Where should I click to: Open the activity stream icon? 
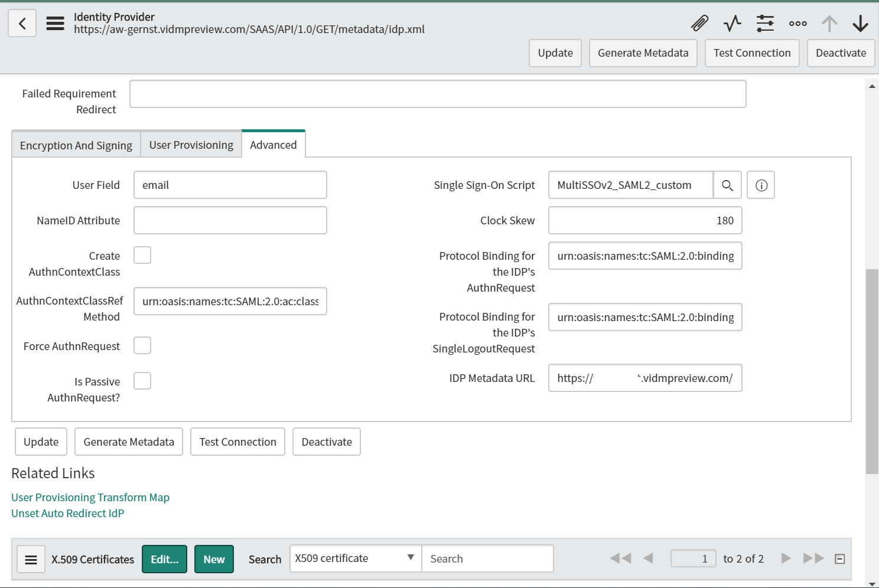click(732, 24)
